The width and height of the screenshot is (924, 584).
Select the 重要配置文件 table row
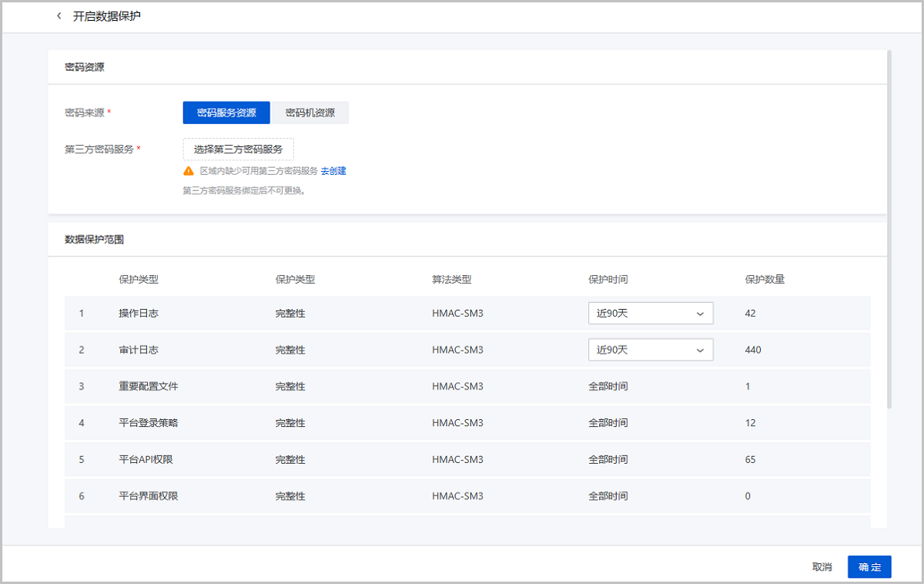point(148,386)
